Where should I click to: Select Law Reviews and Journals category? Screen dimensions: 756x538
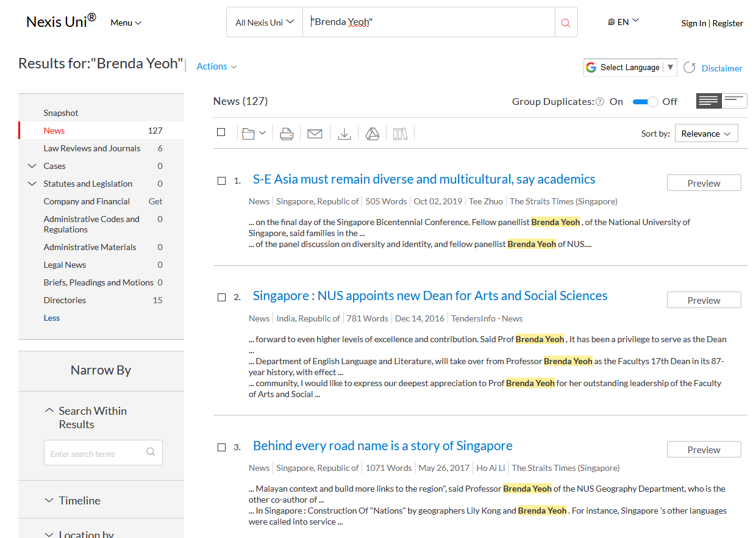[x=91, y=148]
